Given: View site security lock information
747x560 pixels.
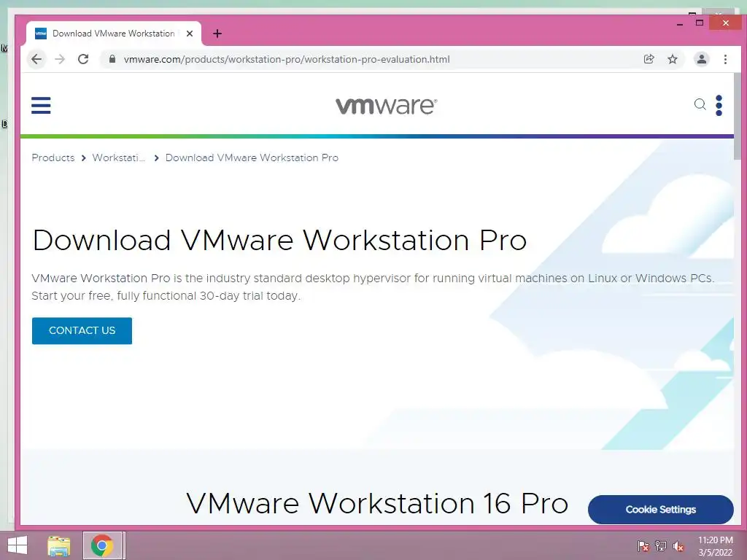Looking at the screenshot, I should click(x=112, y=59).
